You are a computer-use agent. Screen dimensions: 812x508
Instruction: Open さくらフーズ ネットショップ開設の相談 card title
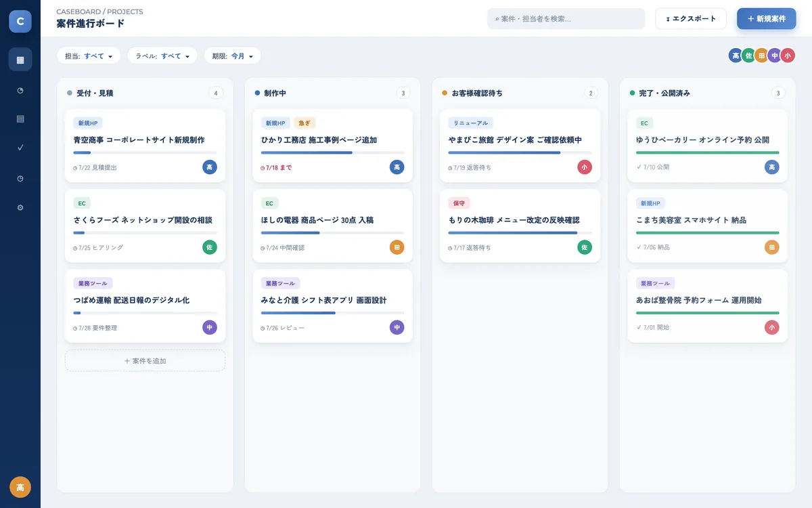coord(143,220)
